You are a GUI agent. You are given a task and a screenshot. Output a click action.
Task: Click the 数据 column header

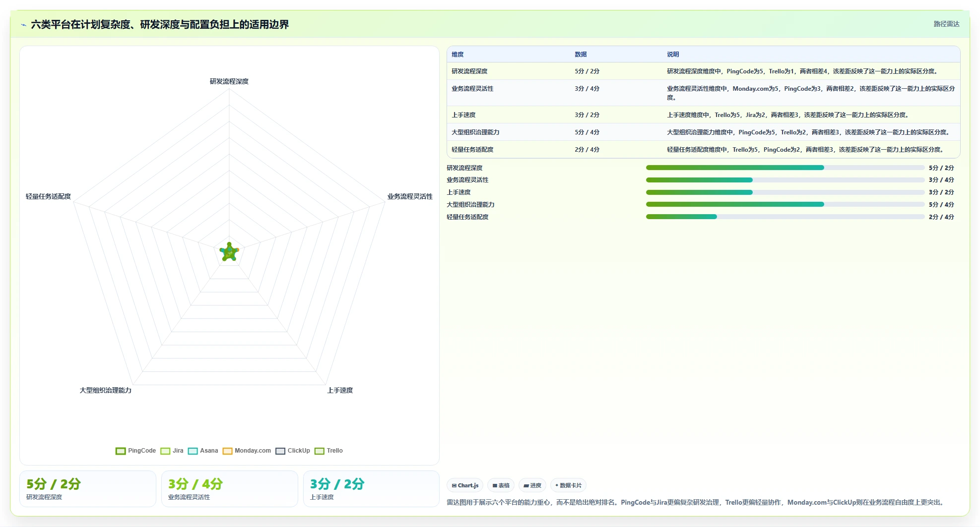click(x=581, y=55)
